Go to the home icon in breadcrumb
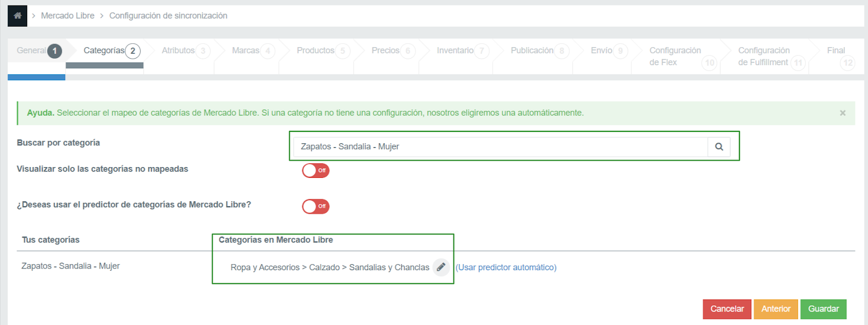Screen dimensions: 868x325 pos(17,16)
